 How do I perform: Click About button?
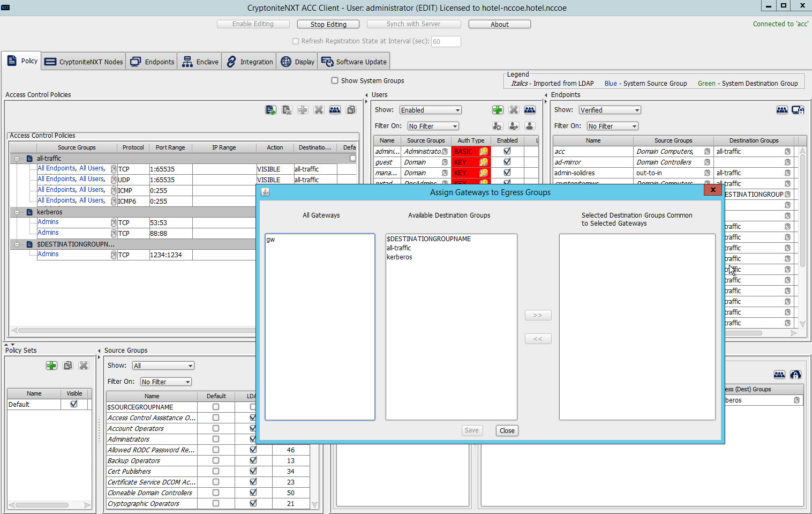pyautogui.click(x=500, y=24)
